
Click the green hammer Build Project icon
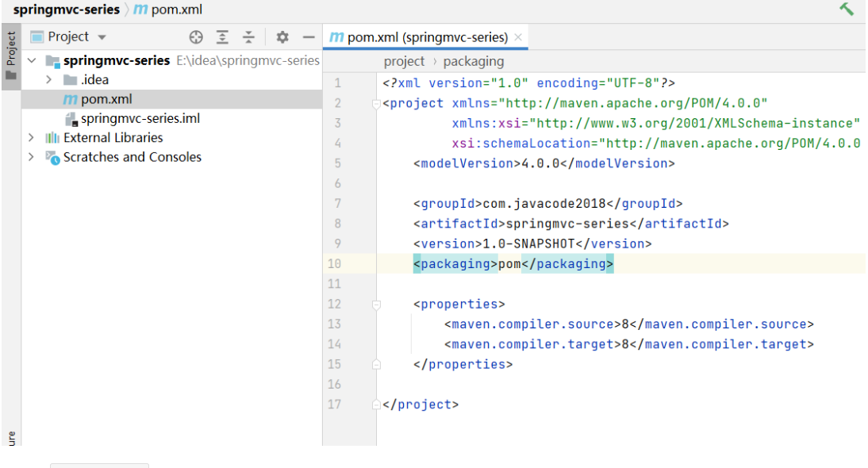click(x=847, y=10)
